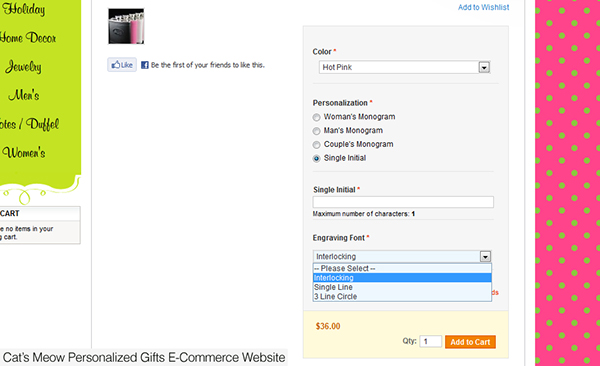Click the Qty quantity input box
Image resolution: width=600 pixels, height=366 pixels.
pos(430,341)
